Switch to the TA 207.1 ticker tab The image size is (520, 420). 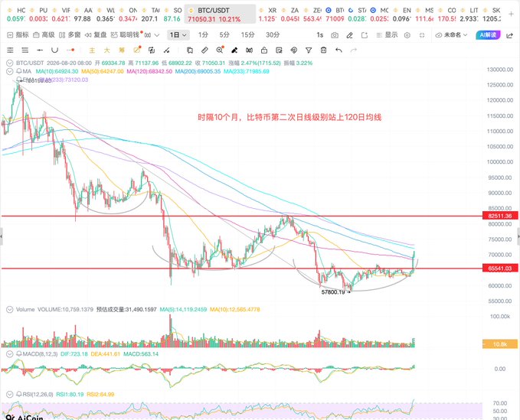click(150, 15)
